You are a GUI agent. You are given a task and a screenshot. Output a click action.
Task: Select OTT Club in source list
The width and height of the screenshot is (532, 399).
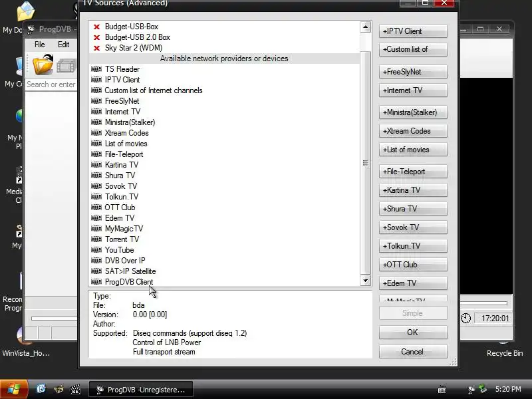click(120, 207)
